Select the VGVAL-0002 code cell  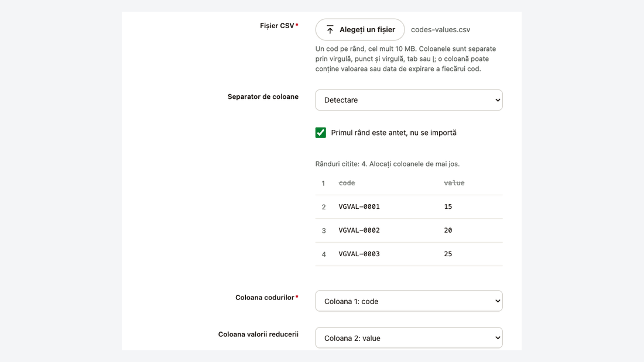[359, 230]
